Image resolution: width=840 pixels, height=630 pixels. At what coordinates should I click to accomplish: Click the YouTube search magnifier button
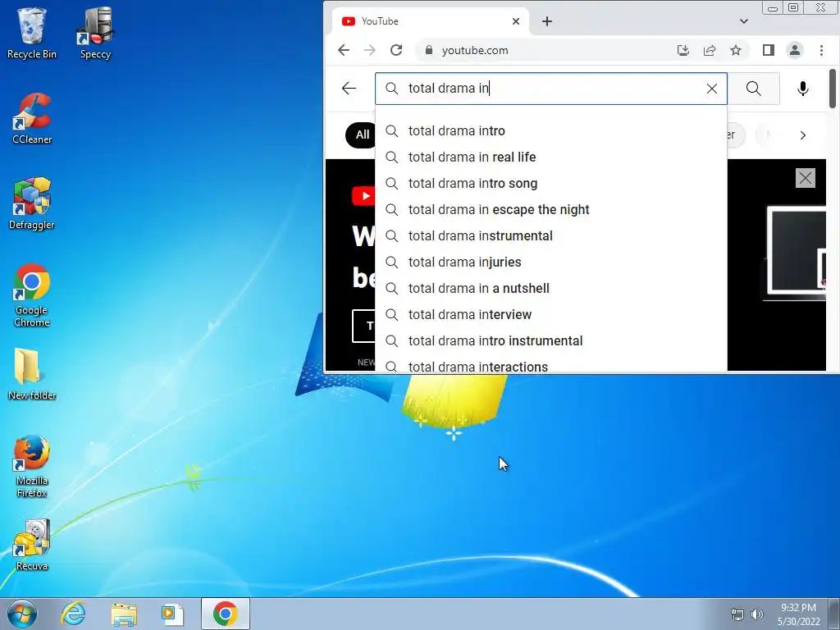pyautogui.click(x=753, y=89)
